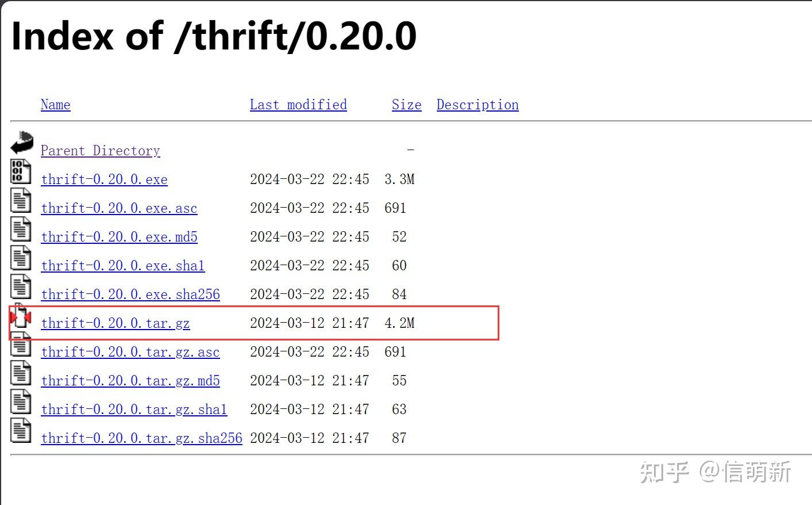Click the text file icon beside thrift-0.20.0.tar.gz.md5
Viewport: 812px width, 505px height.
pos(20,373)
